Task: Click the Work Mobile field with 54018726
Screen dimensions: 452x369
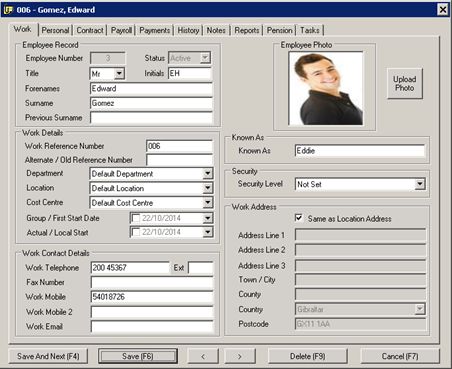Action: pyautogui.click(x=152, y=297)
